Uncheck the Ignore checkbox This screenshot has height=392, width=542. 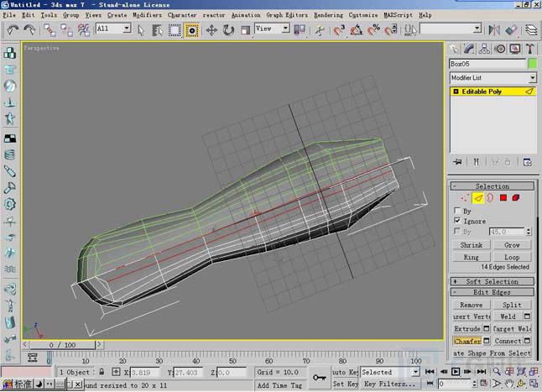coord(457,220)
